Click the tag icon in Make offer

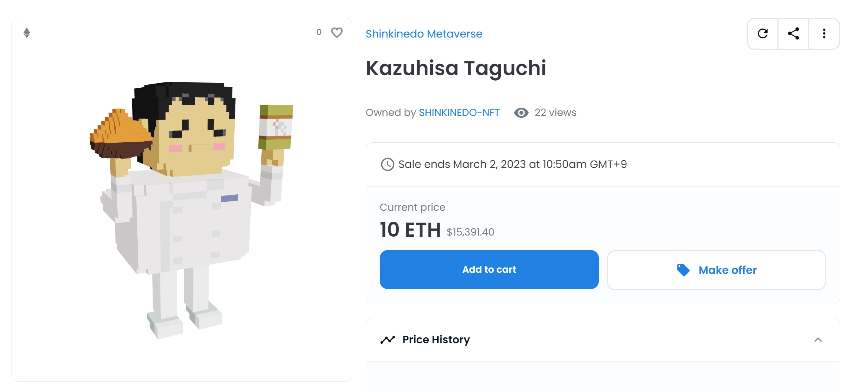[683, 270]
